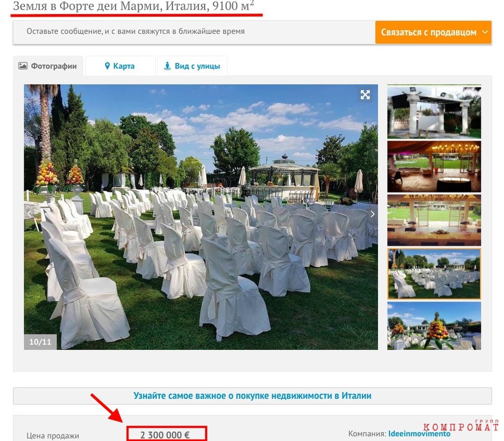
Task: Click the Цена продажи label
Action: [53, 436]
